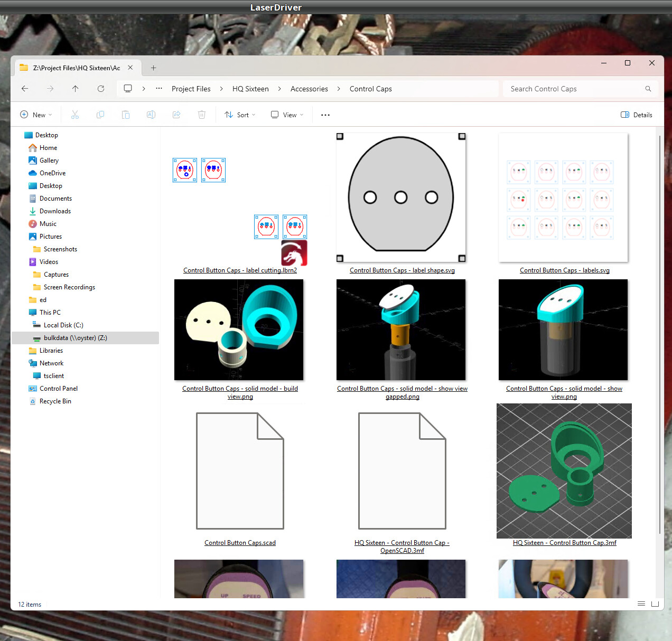Viewport: 672px width, 641px height.
Task: Add a new Explorer tab
Action: click(154, 68)
